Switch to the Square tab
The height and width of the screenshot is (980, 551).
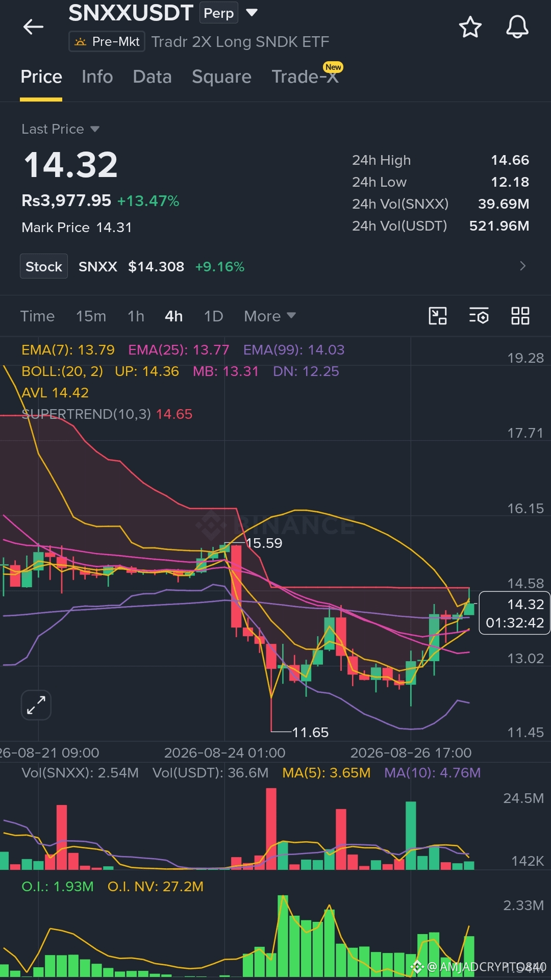tap(221, 77)
